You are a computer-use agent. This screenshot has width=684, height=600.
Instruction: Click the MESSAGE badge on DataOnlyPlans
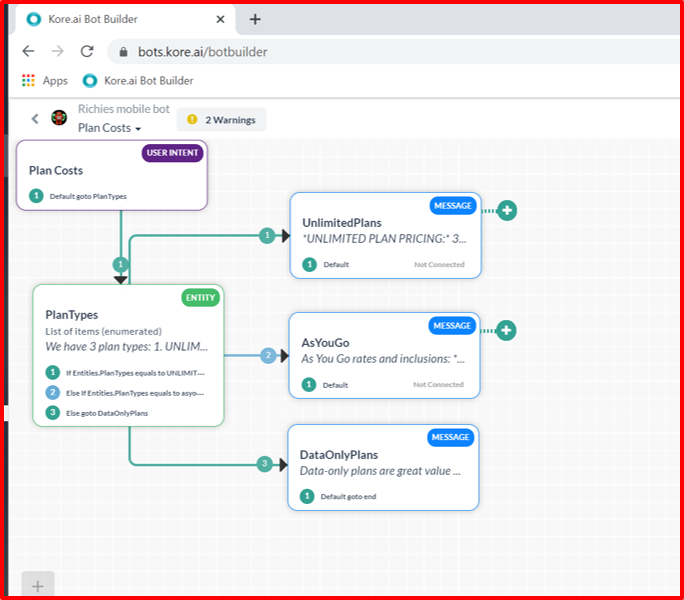tap(451, 437)
